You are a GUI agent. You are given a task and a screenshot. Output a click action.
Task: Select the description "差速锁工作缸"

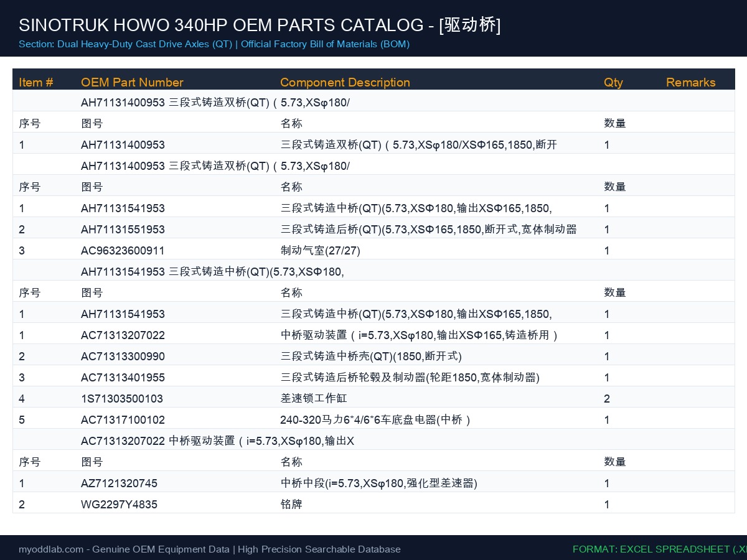click(x=314, y=399)
